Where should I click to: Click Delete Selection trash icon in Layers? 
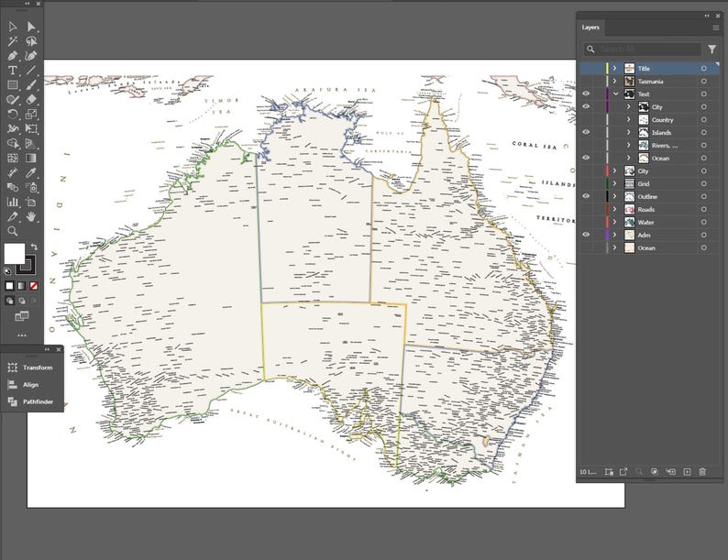pos(702,471)
